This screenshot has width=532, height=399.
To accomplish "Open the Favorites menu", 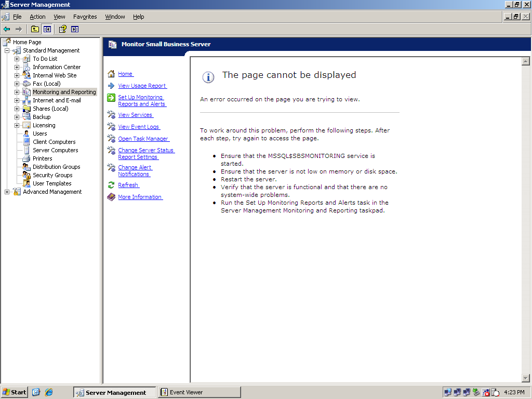I will [x=85, y=17].
